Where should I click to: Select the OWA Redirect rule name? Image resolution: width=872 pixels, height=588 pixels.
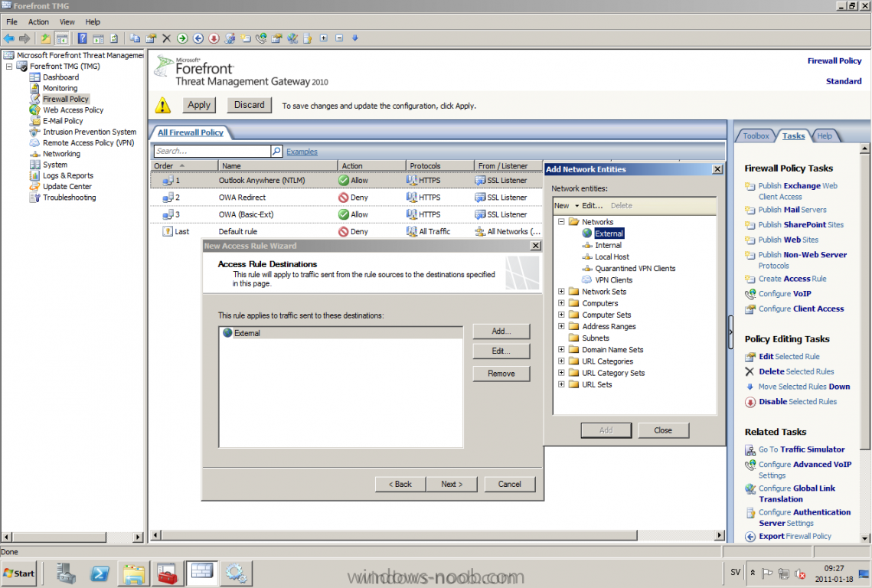[242, 198]
